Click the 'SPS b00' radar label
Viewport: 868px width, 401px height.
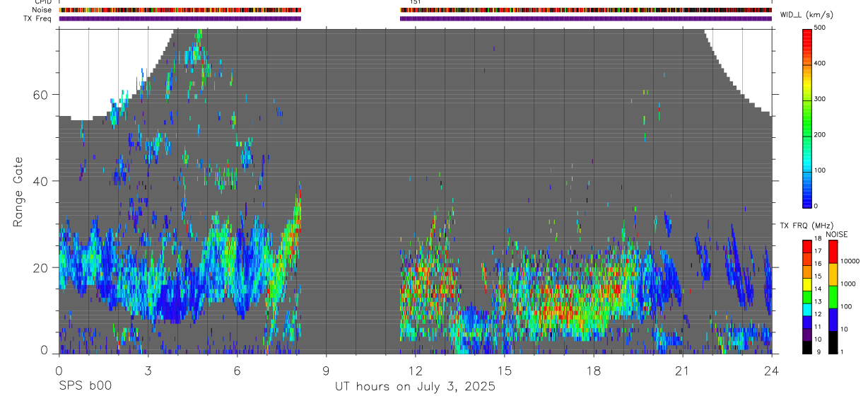point(85,386)
